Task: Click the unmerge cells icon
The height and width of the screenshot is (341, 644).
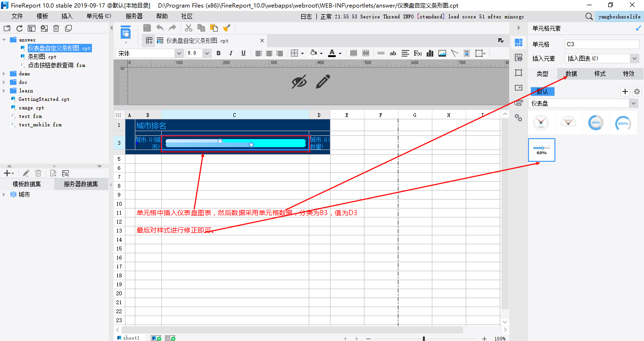Action: pos(365,53)
